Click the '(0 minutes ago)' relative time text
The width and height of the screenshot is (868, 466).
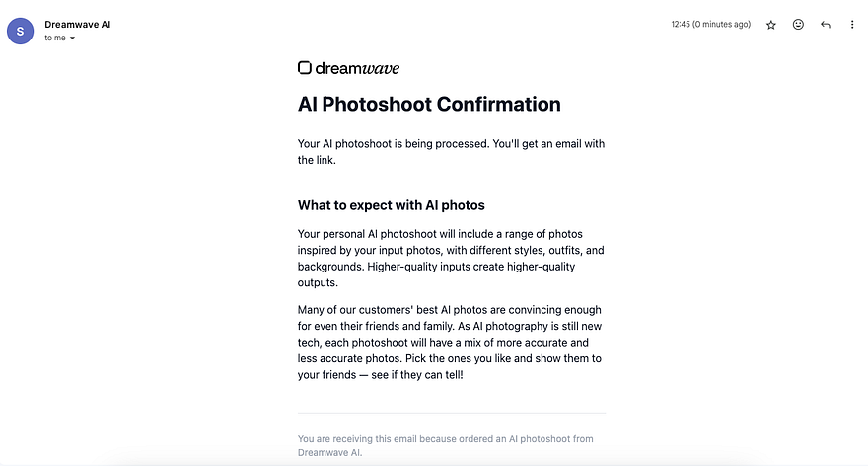pos(721,25)
